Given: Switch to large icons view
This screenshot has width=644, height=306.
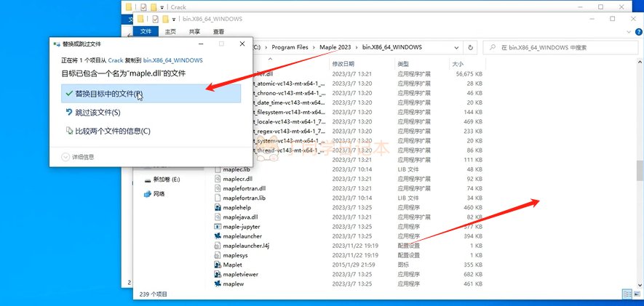Looking at the screenshot, I should pyautogui.click(x=638, y=294).
